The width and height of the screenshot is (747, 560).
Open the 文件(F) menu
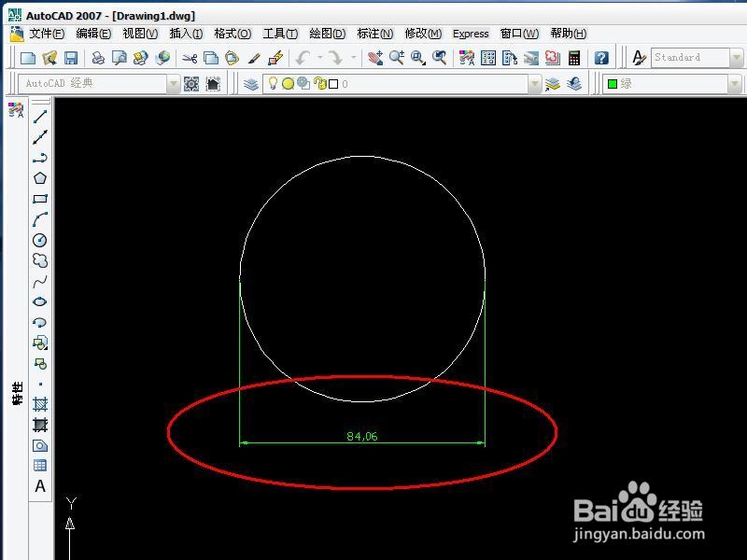[47, 34]
